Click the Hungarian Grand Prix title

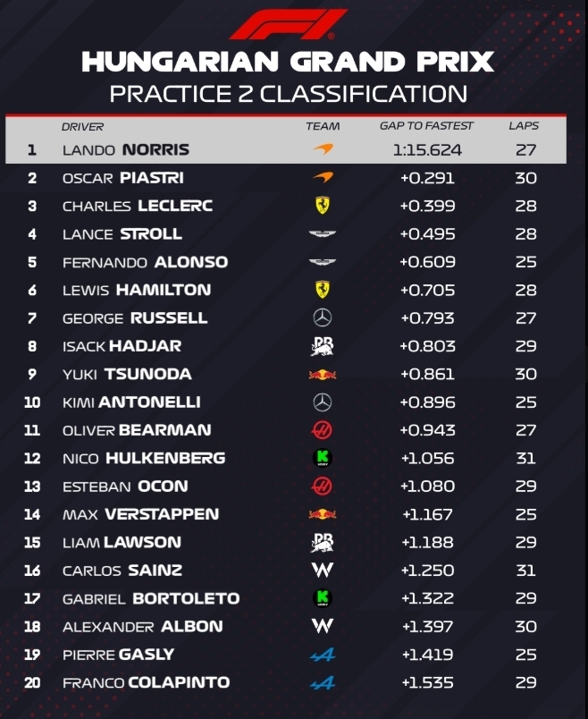point(288,62)
